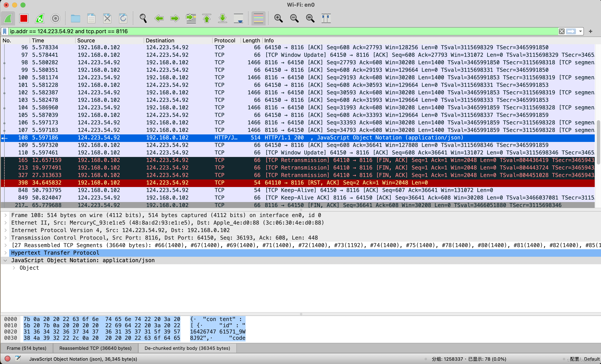Toggle packet list colorization

pyautogui.click(x=258, y=18)
